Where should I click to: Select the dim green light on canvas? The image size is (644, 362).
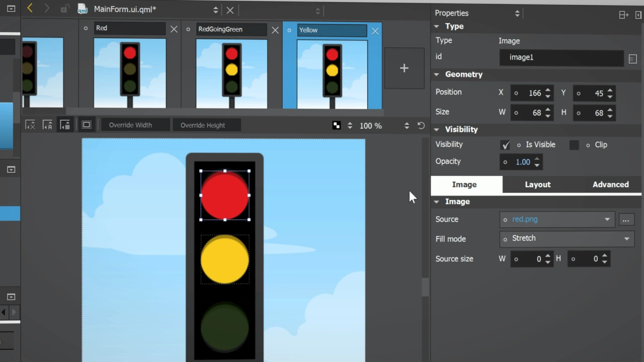click(225, 327)
